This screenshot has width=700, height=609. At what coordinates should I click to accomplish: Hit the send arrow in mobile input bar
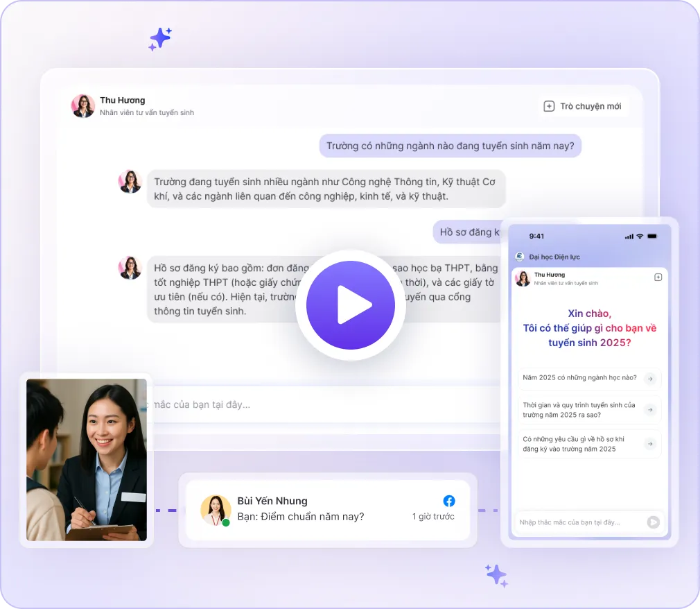click(x=653, y=522)
